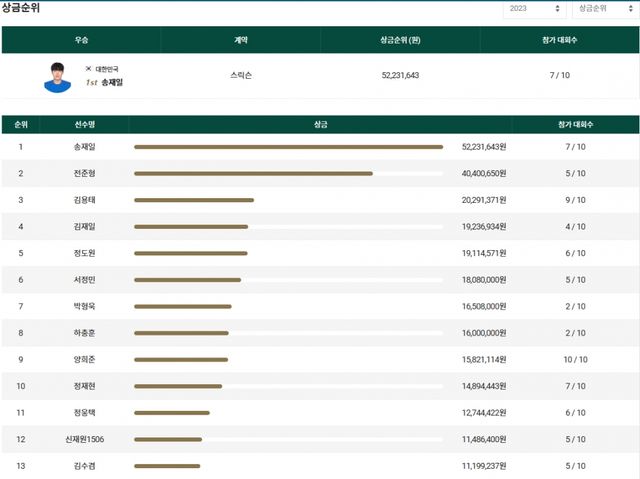Screen dimensions: 640x479
Task: Click the 순위 column header
Action: [x=20, y=125]
